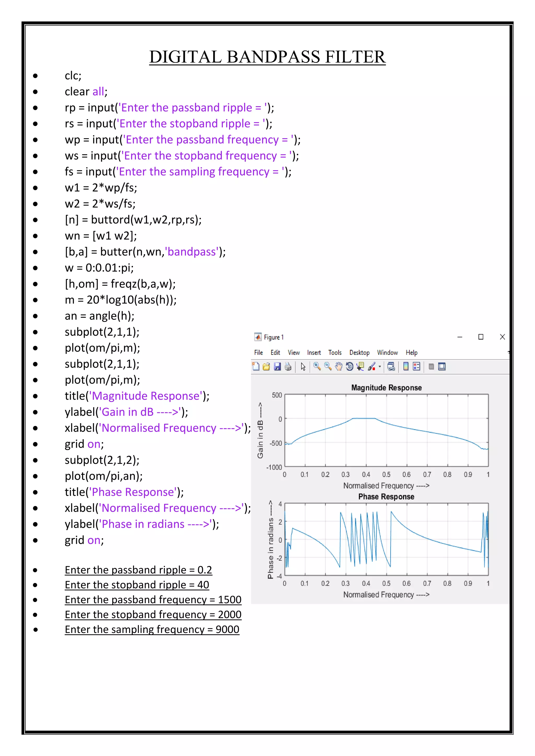
Task: Click the code line '[b,a] = butter(n,wn,'bandpass');'
Action: pos(145,252)
